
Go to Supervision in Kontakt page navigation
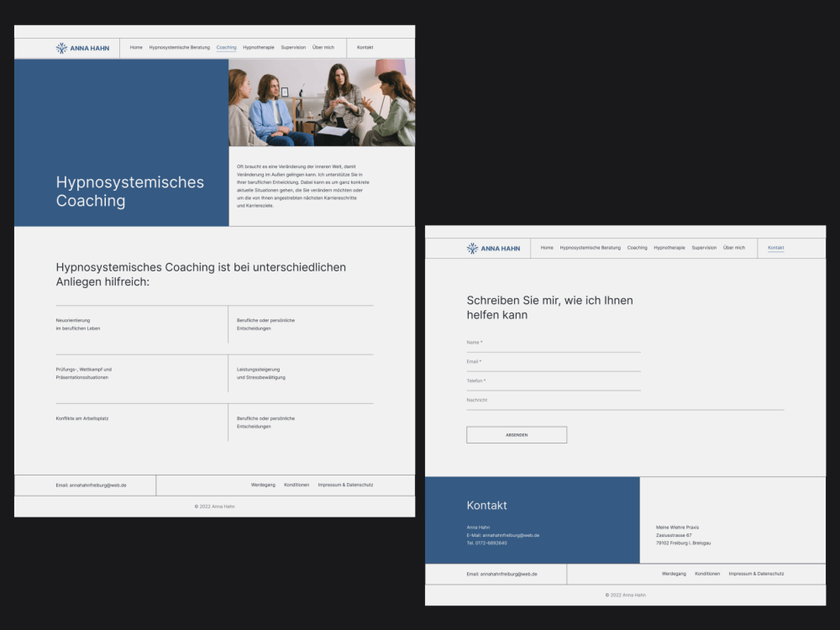pos(704,248)
